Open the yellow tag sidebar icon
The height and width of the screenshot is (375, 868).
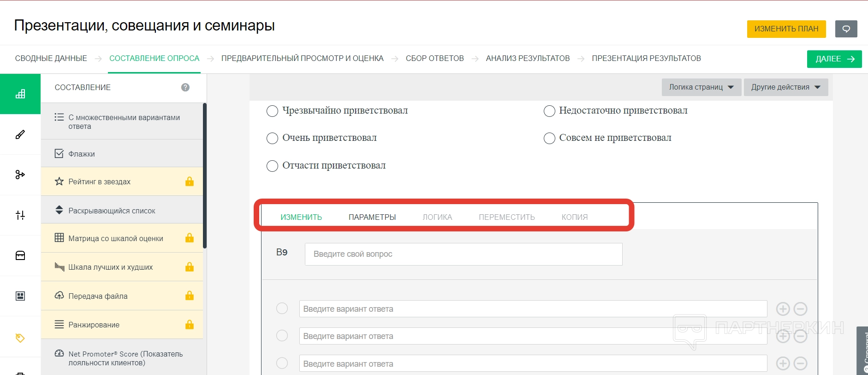click(x=20, y=338)
